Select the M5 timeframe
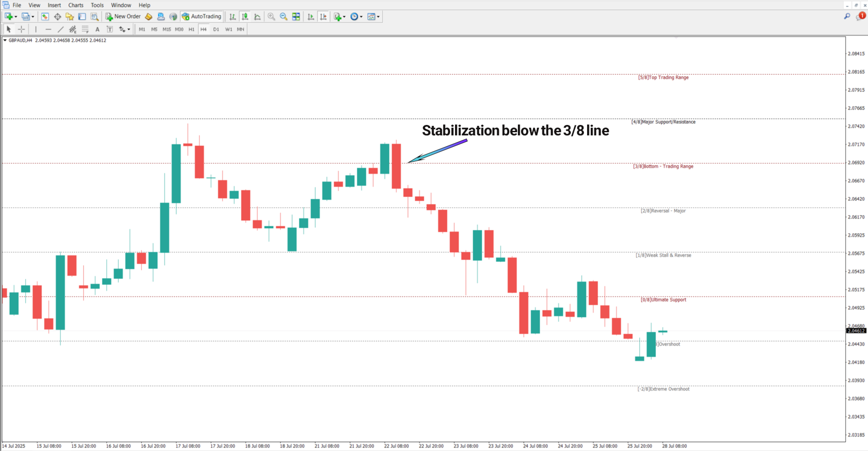The width and height of the screenshot is (868, 451). [154, 29]
